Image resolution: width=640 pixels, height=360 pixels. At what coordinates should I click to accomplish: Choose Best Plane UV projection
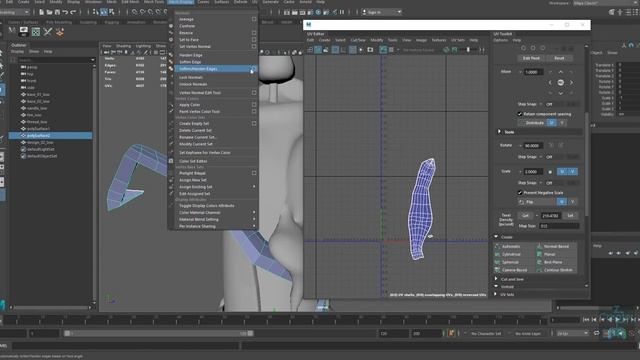[557, 262]
